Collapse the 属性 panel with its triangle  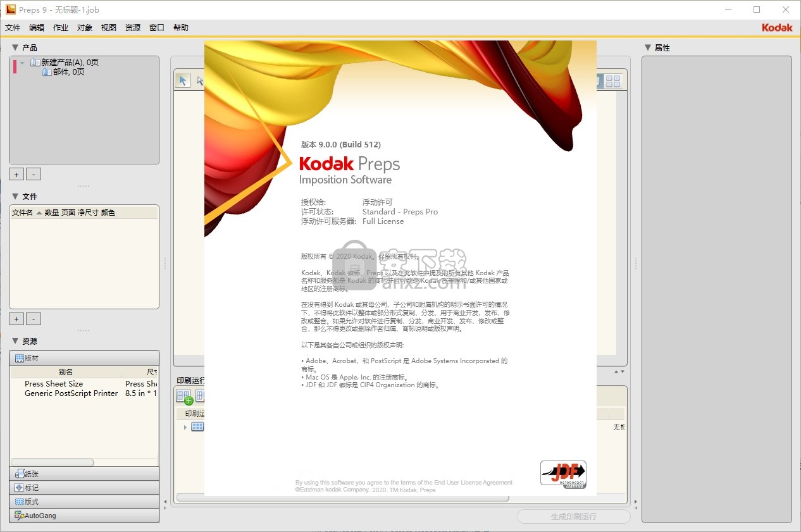[648, 47]
